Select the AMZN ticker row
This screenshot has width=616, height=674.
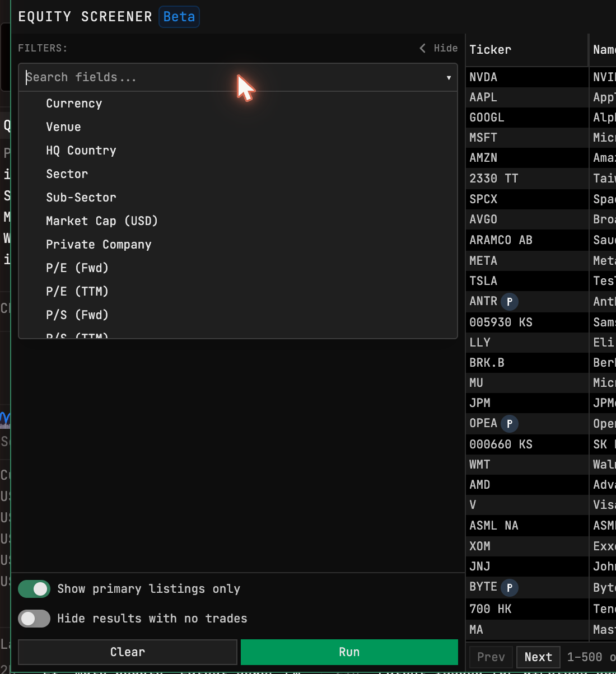click(x=527, y=158)
